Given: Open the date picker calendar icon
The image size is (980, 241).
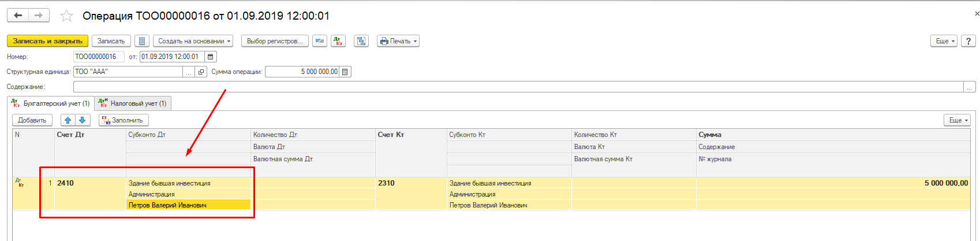Looking at the screenshot, I should 211,57.
